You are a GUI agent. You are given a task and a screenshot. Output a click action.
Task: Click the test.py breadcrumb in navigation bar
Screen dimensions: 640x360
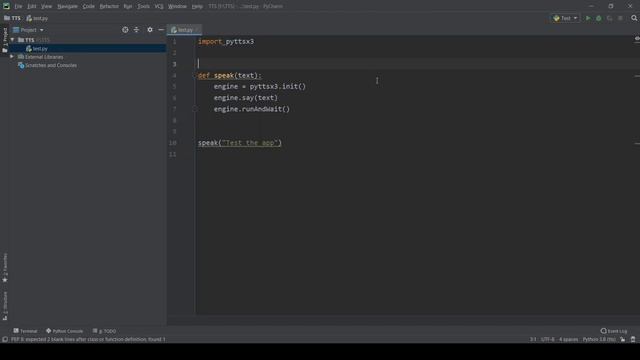[x=37, y=18]
